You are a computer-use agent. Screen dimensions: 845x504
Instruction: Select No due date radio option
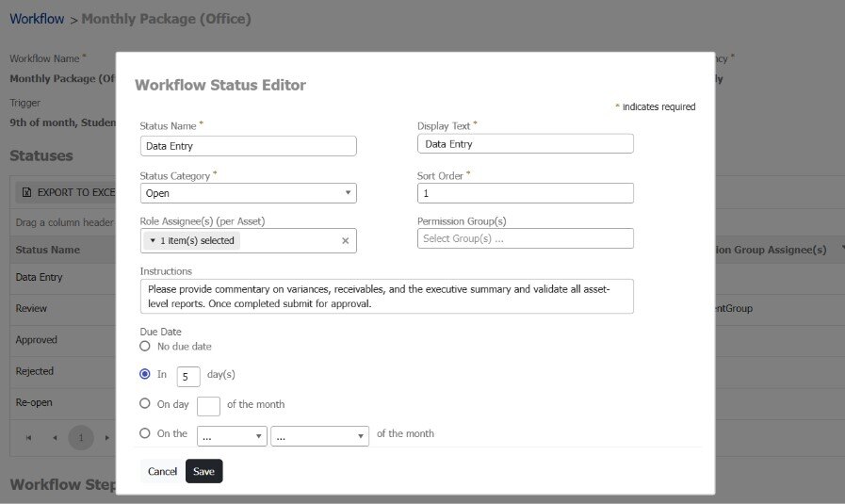(145, 346)
